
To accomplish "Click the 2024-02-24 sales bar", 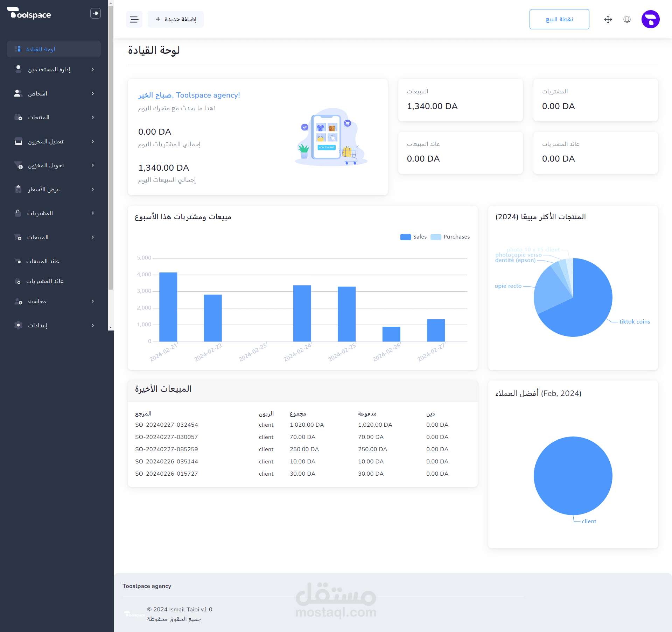I will [302, 313].
